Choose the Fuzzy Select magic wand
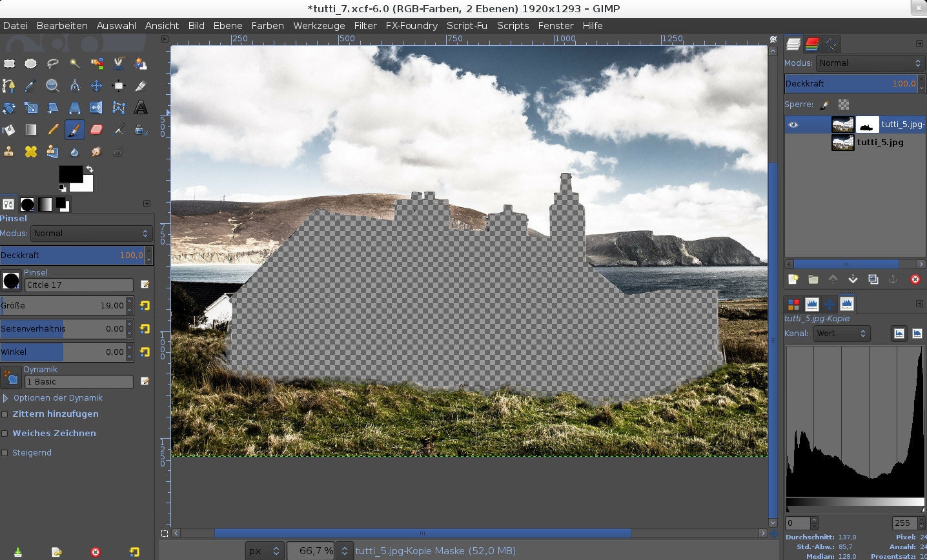Image resolution: width=927 pixels, height=560 pixels. (75, 63)
